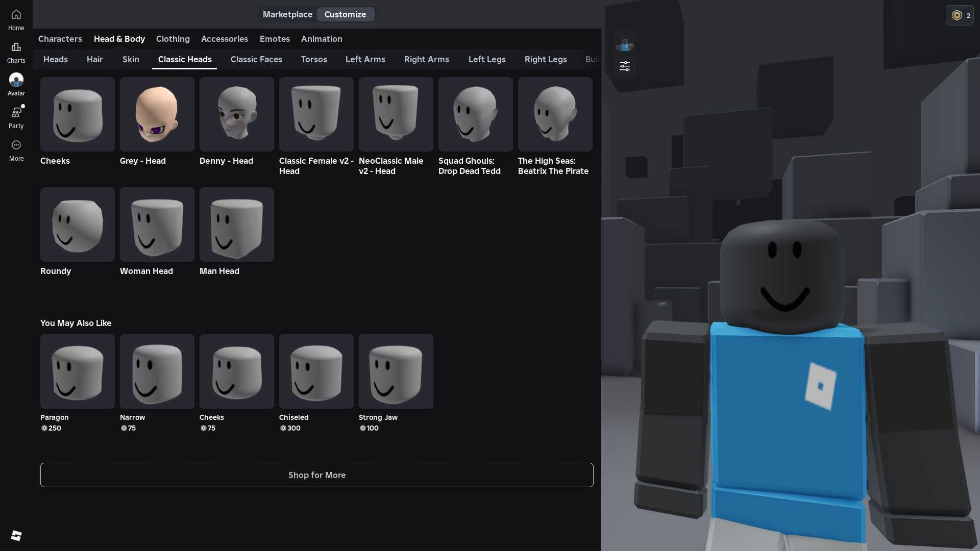Image resolution: width=980 pixels, height=551 pixels.
Task: Select the Right Legs subcategory
Action: click(546, 59)
